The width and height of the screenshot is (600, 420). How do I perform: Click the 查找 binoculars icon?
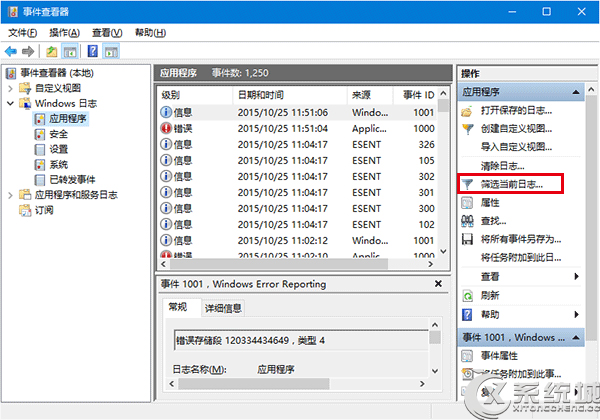pos(467,221)
